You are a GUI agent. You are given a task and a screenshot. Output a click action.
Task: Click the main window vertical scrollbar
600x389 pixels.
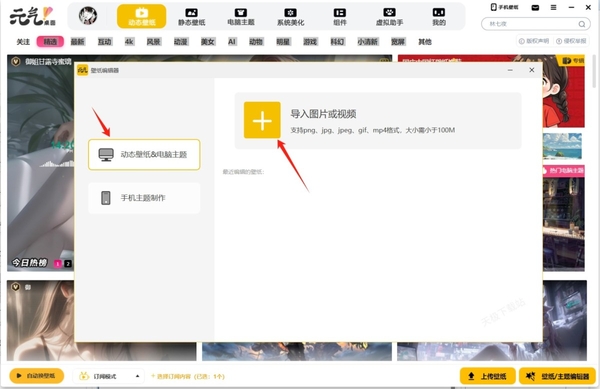coord(594,72)
